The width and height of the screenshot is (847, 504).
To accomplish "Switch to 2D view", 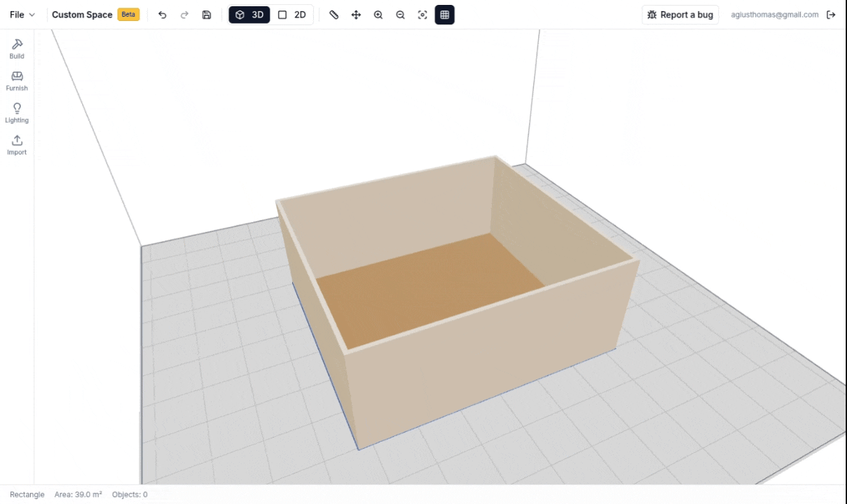I will pyautogui.click(x=292, y=15).
